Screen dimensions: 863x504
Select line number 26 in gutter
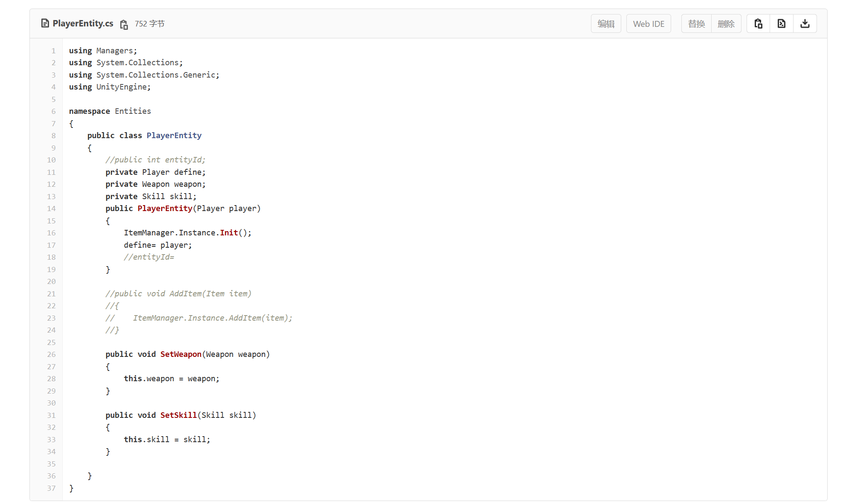point(51,354)
